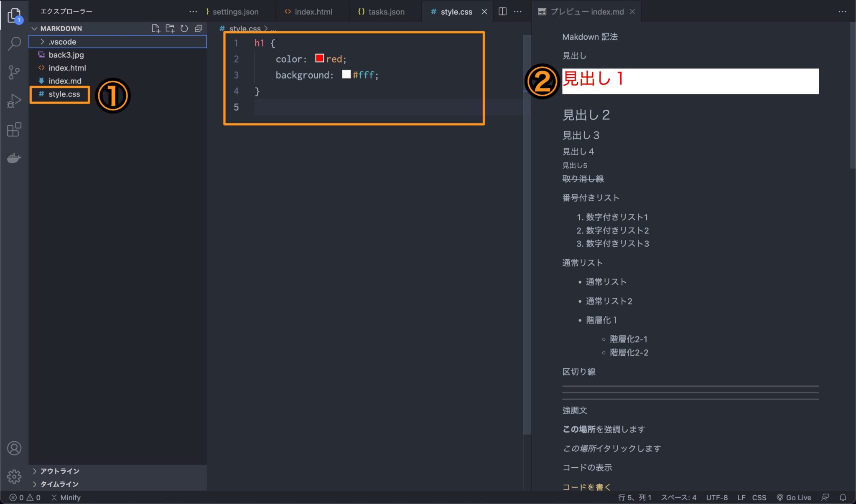Open the Extensions panel
Viewport: 856px width, 504px height.
14,129
